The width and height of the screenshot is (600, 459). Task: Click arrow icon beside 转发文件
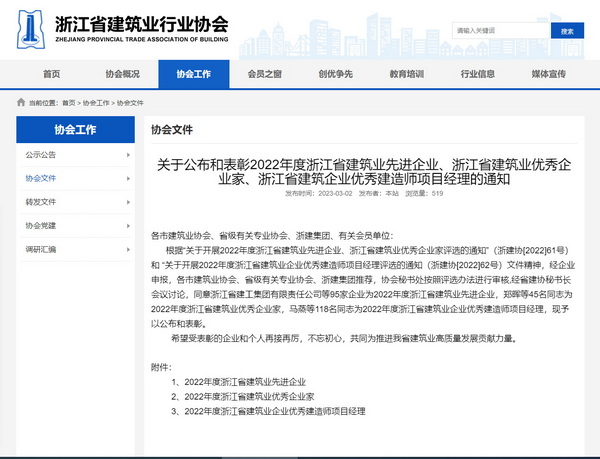point(130,201)
